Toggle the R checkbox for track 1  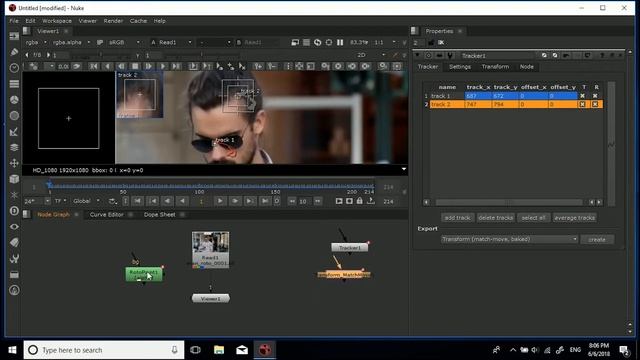click(x=595, y=96)
